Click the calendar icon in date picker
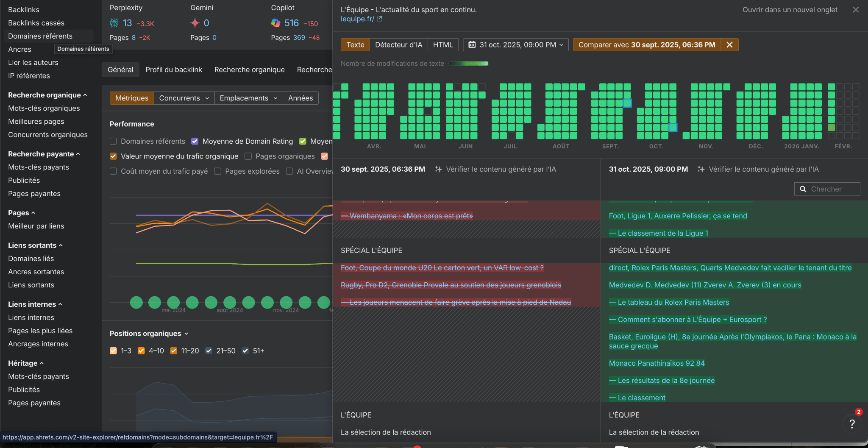 click(x=472, y=45)
